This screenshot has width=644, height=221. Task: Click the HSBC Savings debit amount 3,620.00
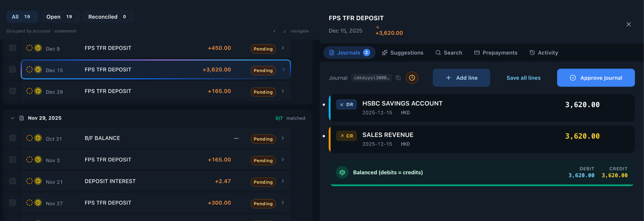(582, 104)
